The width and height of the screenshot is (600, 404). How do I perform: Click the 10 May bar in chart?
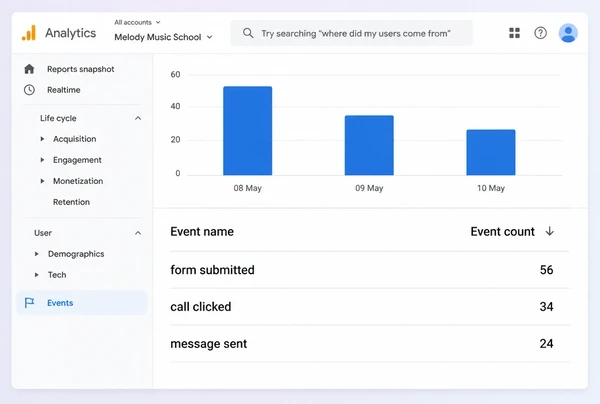tap(491, 152)
